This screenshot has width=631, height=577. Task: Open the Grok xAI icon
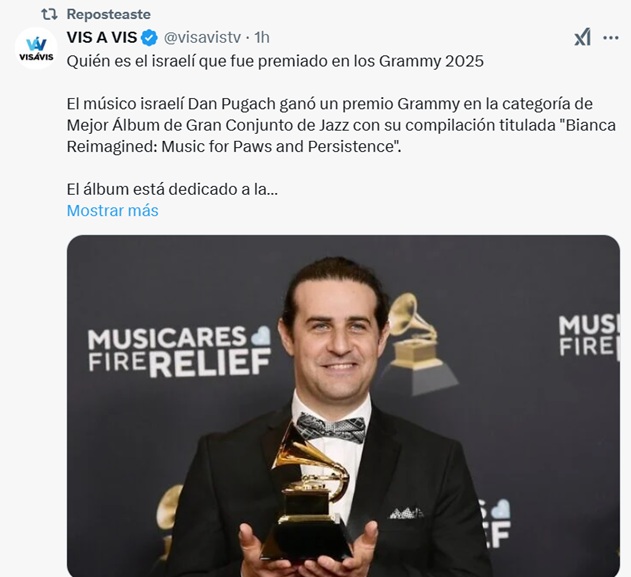tap(582, 37)
